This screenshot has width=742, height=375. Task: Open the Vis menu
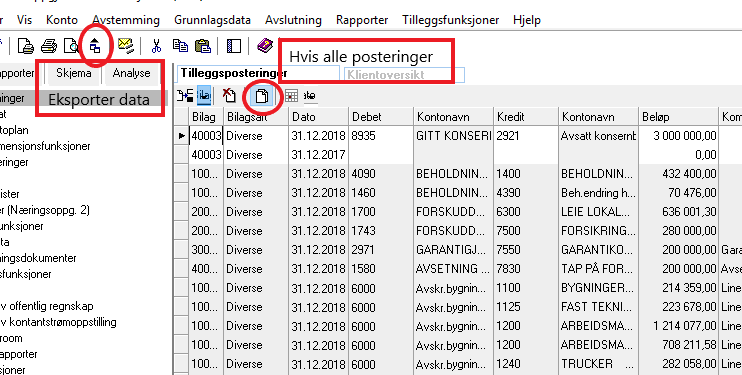coord(25,20)
